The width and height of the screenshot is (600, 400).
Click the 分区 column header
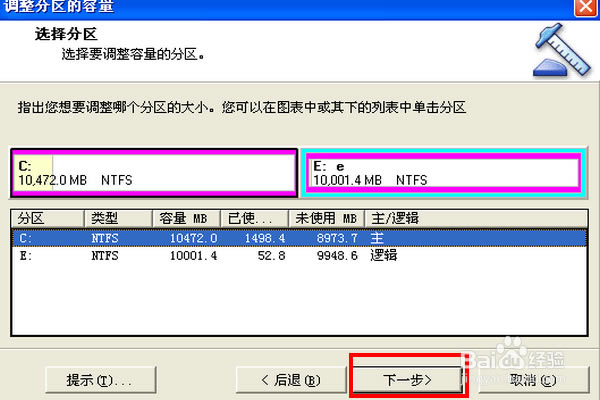tap(48, 219)
